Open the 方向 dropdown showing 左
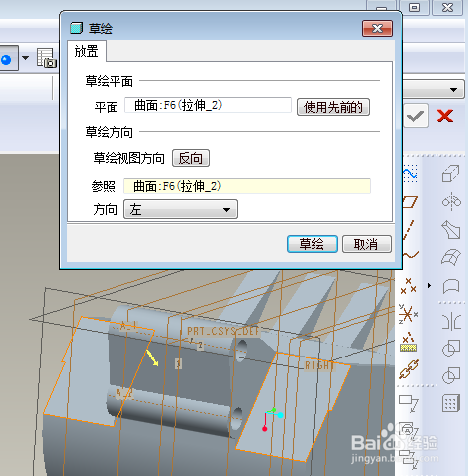The image size is (468, 476). tap(180, 209)
